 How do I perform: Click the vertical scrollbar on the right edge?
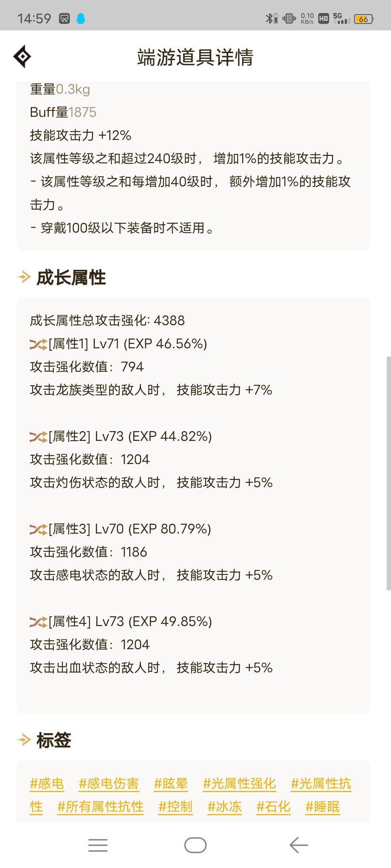coord(388,473)
